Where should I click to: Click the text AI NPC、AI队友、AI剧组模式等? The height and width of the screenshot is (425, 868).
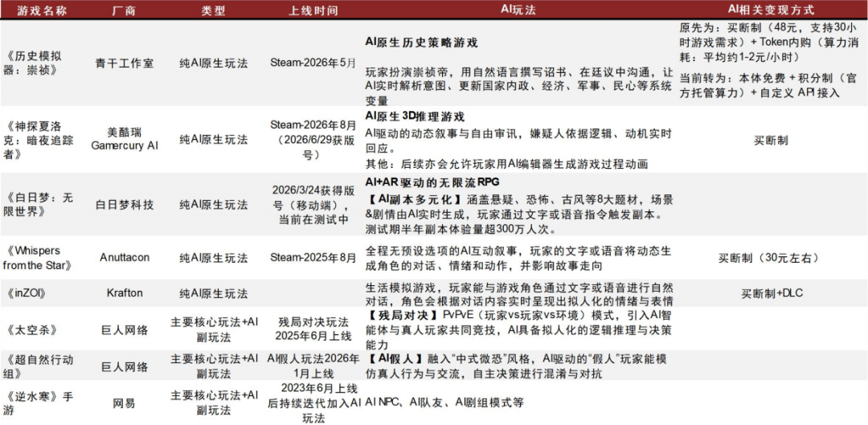click(x=444, y=403)
